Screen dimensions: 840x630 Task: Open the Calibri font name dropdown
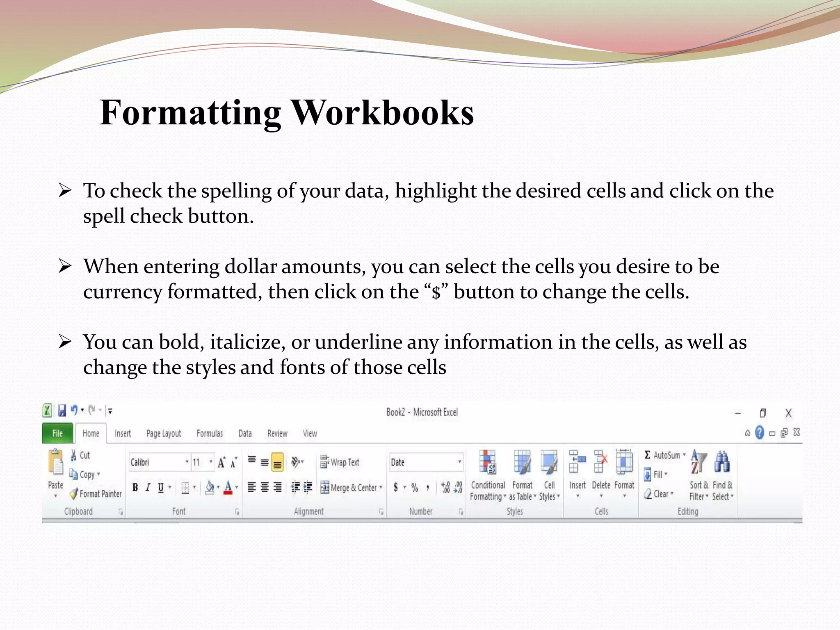point(187,462)
